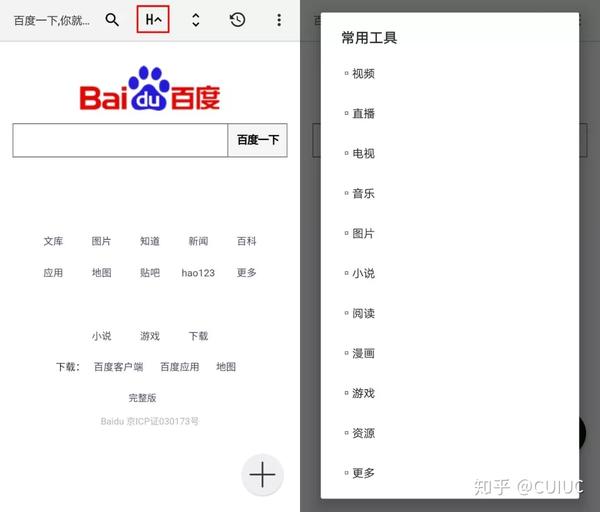Open the 百科 link

(x=246, y=241)
